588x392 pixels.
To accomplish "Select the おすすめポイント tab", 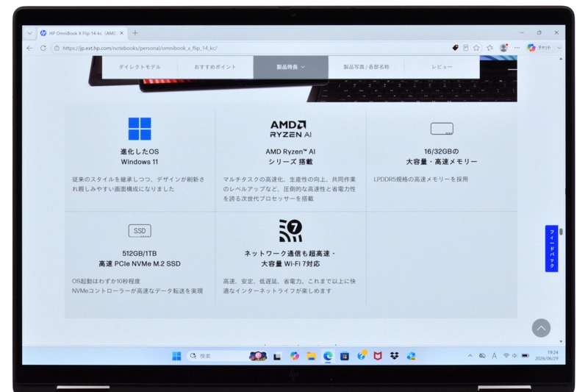I will click(x=215, y=67).
